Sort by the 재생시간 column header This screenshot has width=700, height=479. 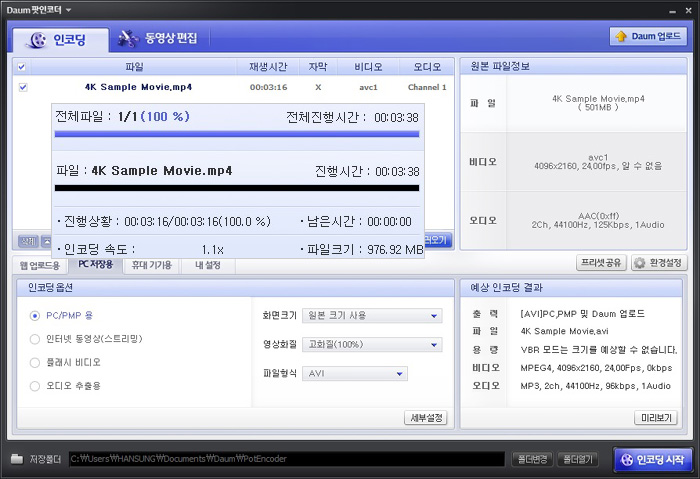(268, 67)
